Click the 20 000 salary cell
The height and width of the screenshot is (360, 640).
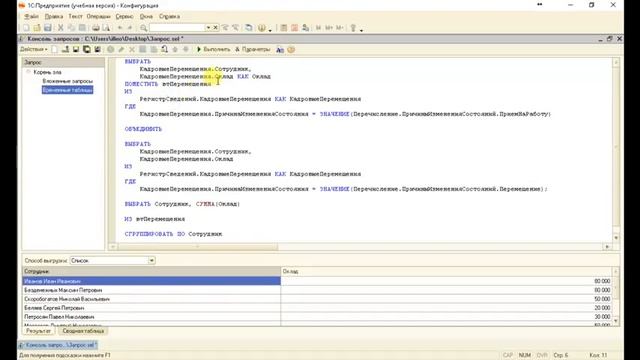447,308
